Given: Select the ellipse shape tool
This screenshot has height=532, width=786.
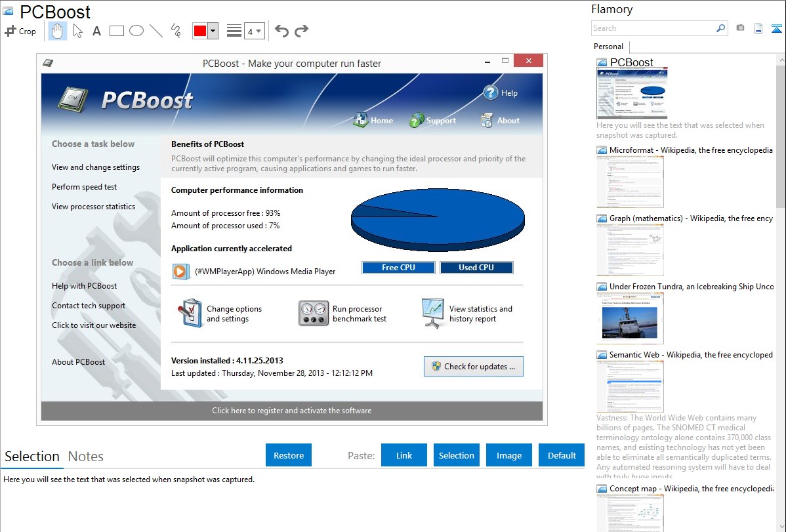Looking at the screenshot, I should [x=136, y=31].
